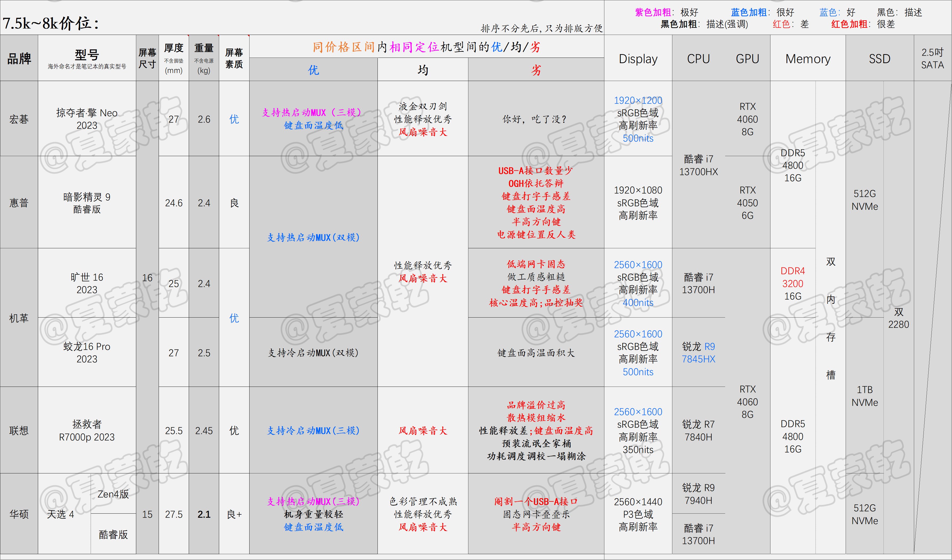Click the text '色彩管理不成熟'
The height and width of the screenshot is (560, 952).
tap(423, 501)
